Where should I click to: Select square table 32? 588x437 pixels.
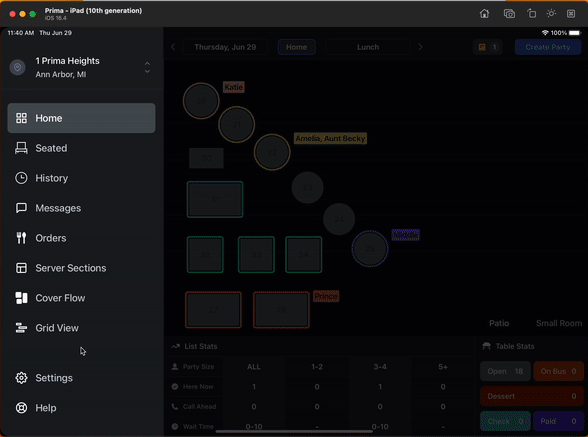205,254
